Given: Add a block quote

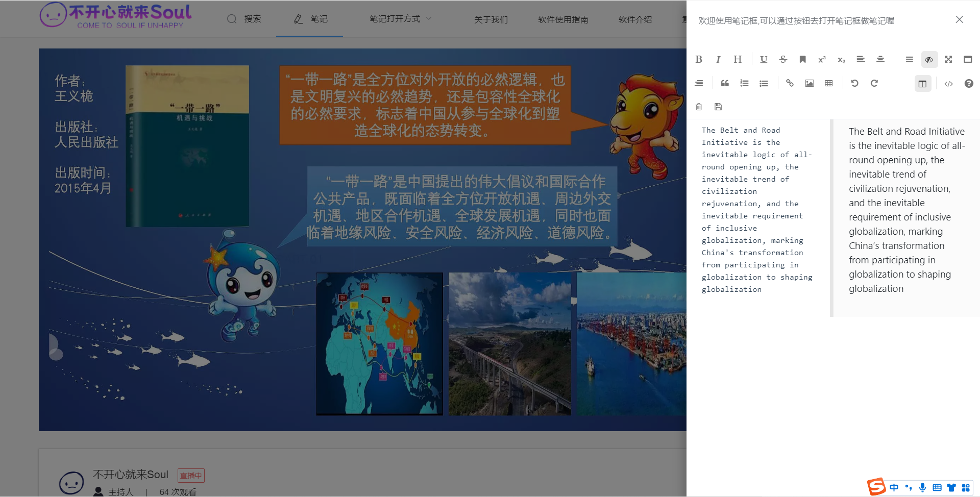Looking at the screenshot, I should point(725,83).
